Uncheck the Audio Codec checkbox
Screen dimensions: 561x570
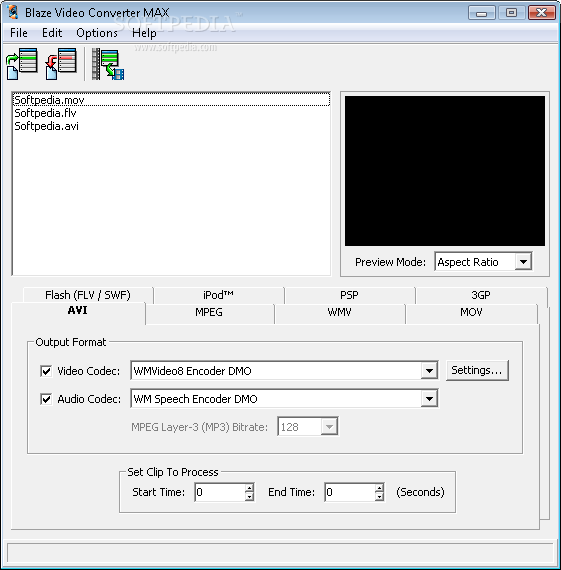[x=46, y=399]
